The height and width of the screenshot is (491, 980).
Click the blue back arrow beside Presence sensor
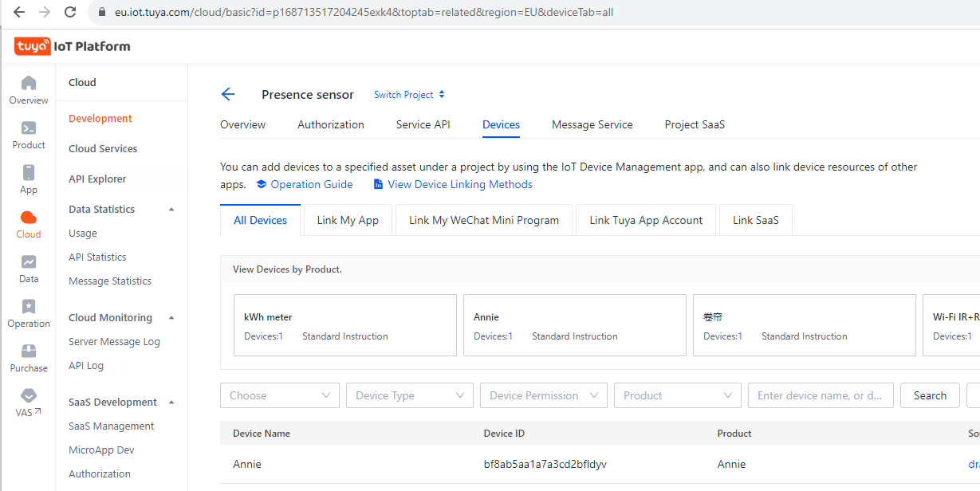228,95
